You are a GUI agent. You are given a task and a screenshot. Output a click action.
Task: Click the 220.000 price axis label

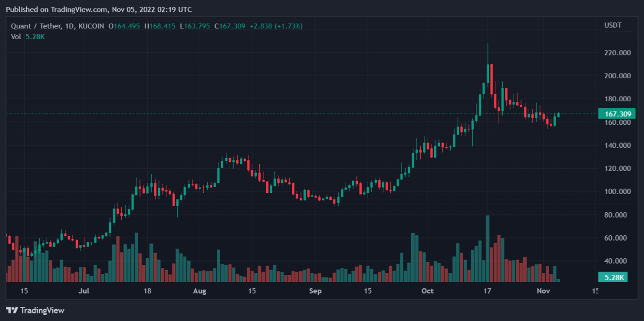(x=617, y=53)
